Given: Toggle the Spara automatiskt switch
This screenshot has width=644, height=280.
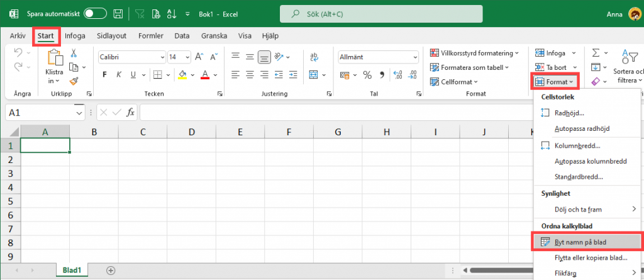Looking at the screenshot, I should tap(95, 13).
